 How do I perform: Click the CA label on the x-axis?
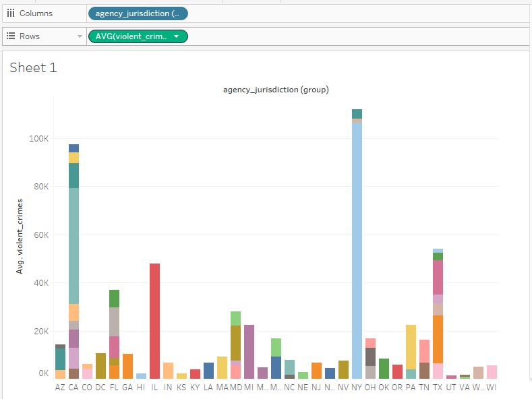73,388
